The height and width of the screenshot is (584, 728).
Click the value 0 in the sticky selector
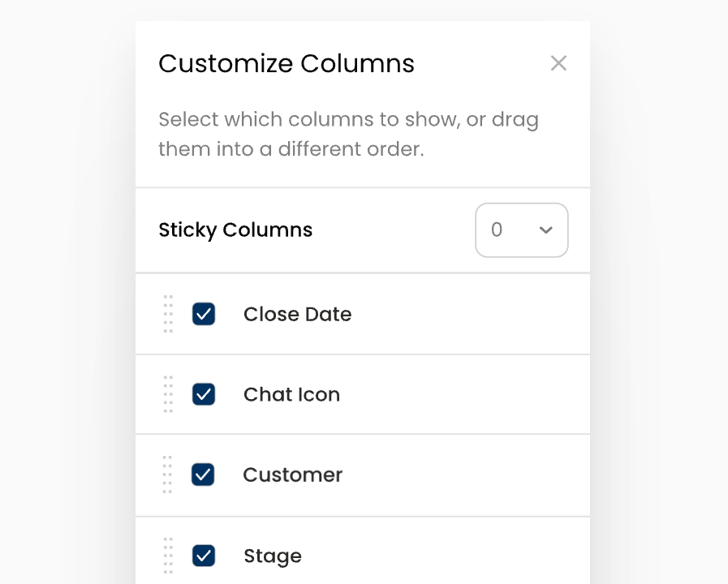coord(497,230)
